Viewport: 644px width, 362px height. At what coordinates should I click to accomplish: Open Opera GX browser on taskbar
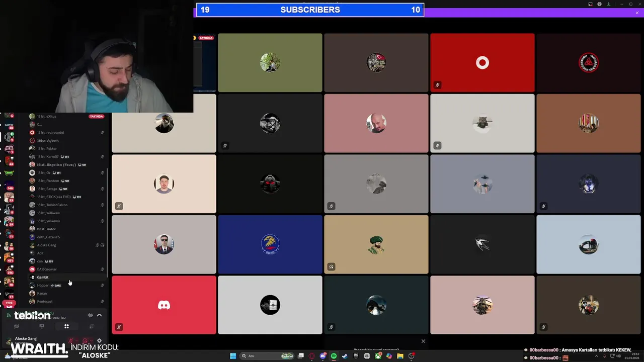click(312, 356)
